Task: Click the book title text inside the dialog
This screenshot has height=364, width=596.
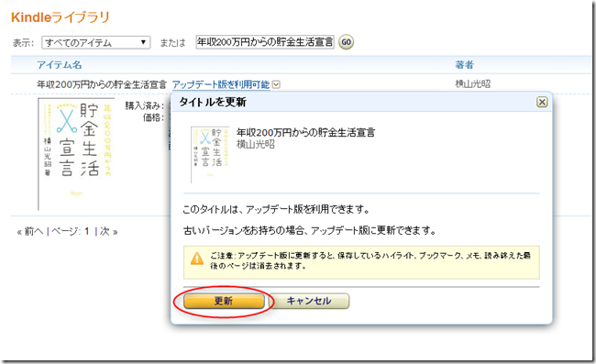Action: click(305, 132)
